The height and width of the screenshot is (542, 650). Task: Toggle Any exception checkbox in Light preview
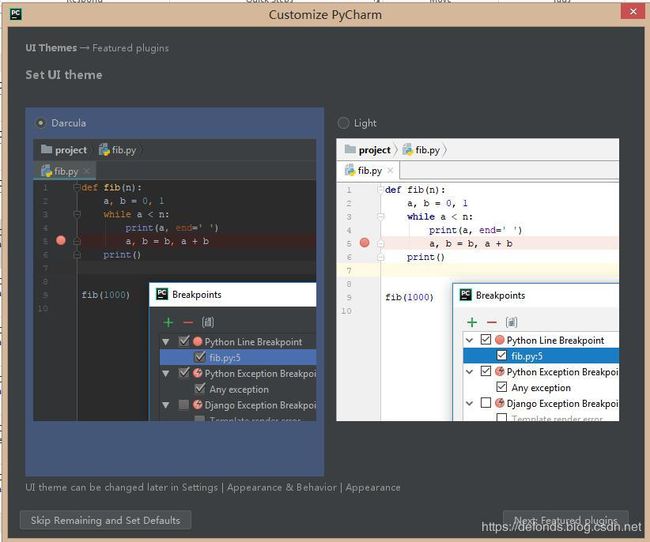pyautogui.click(x=502, y=387)
